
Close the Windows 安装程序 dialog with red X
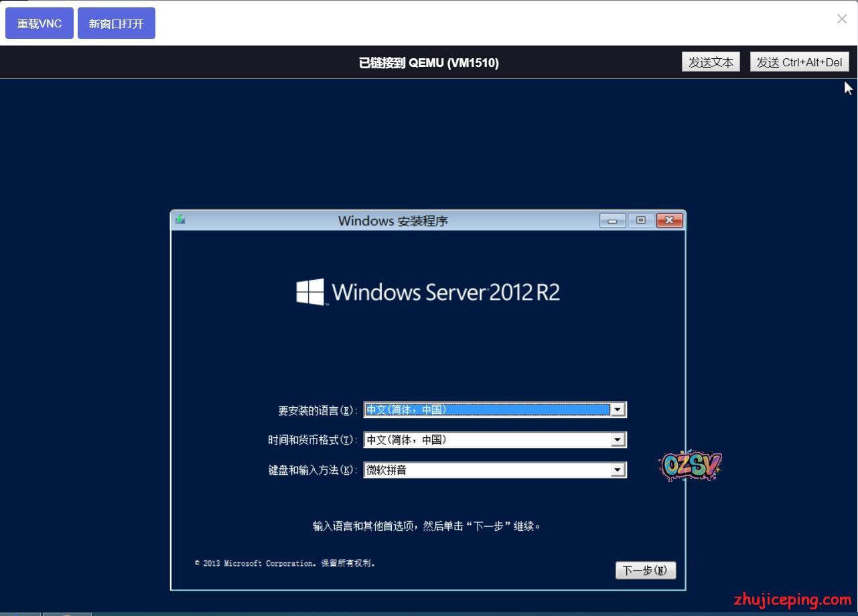pos(669,220)
